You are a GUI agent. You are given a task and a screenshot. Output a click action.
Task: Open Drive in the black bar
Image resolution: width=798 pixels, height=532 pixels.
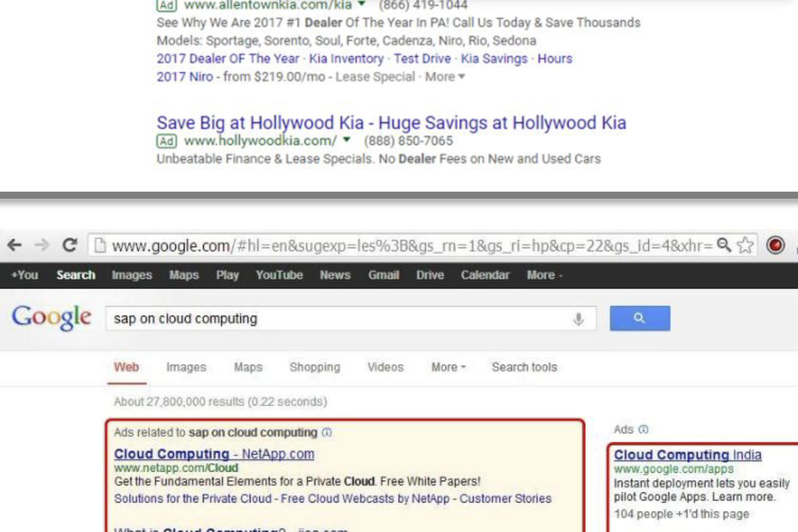tap(430, 275)
